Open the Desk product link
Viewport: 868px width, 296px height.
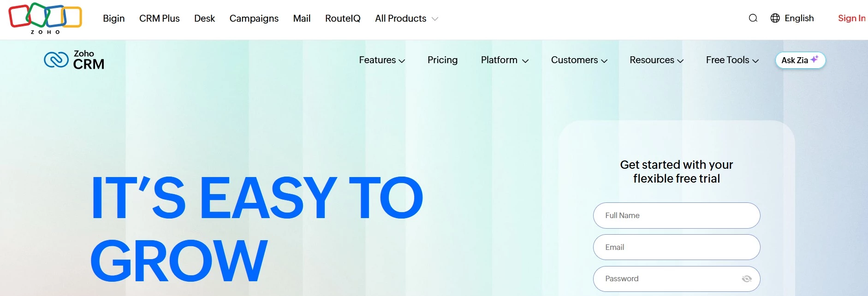tap(204, 18)
